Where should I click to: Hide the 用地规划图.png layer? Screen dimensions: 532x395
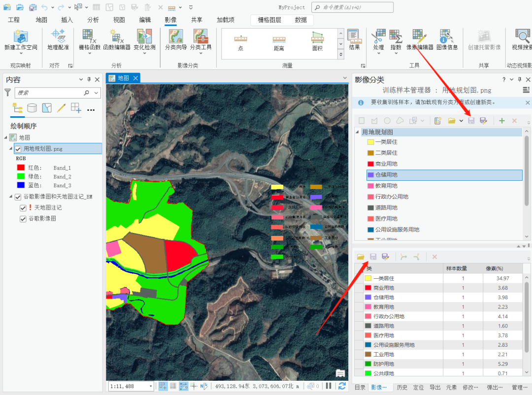click(x=18, y=148)
